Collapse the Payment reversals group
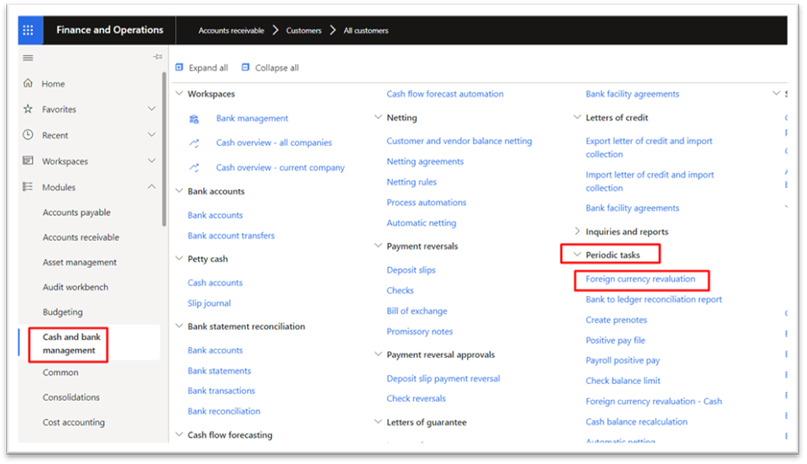This screenshot has height=464, width=807. click(x=378, y=246)
